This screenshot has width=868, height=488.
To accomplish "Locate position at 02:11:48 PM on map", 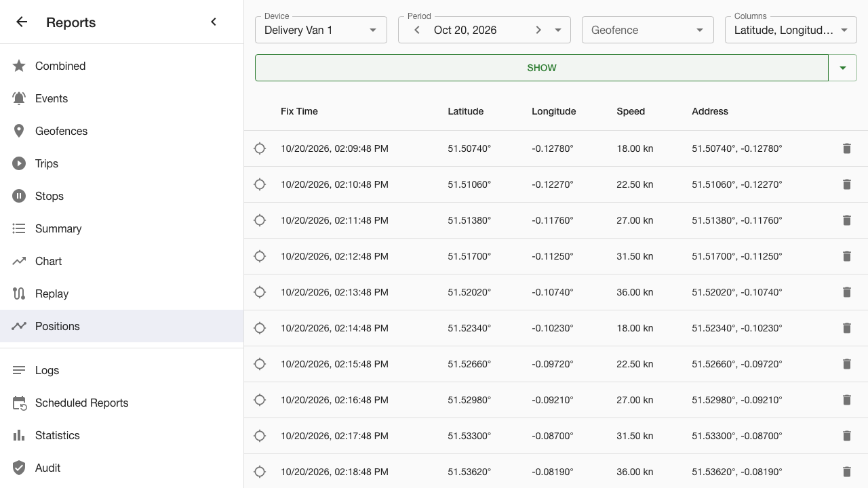I will coord(260,220).
